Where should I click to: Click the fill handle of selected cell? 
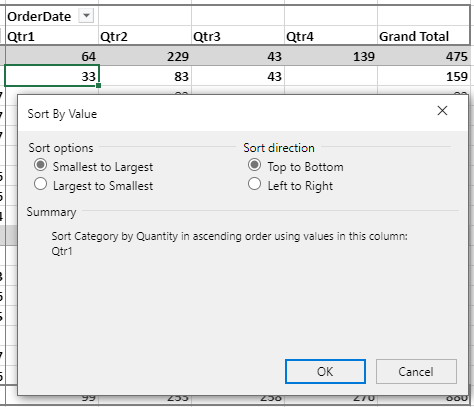coord(98,86)
